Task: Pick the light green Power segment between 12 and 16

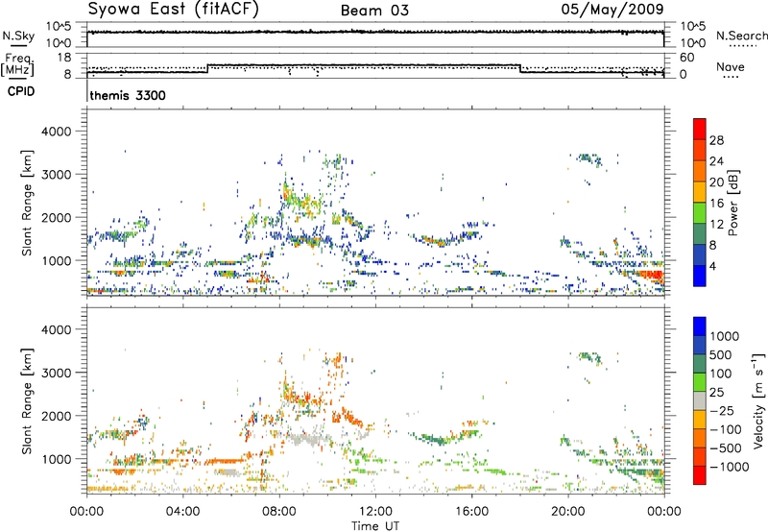Action: click(x=700, y=213)
